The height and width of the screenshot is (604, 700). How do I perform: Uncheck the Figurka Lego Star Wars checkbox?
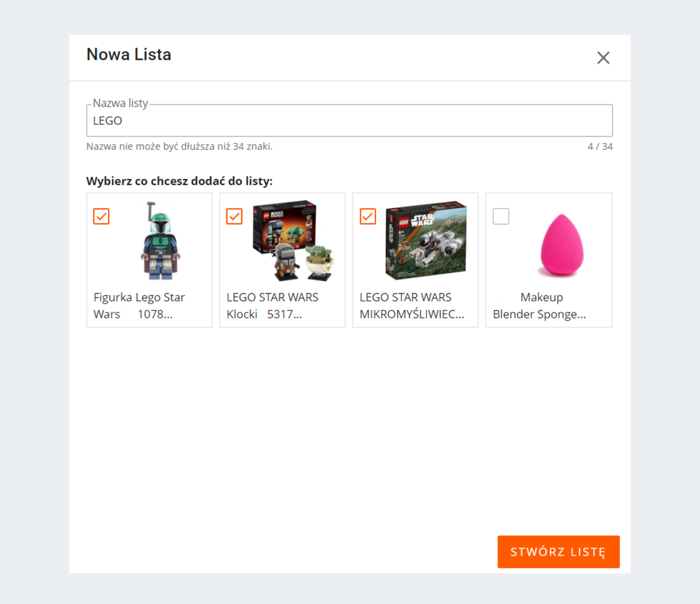101,217
